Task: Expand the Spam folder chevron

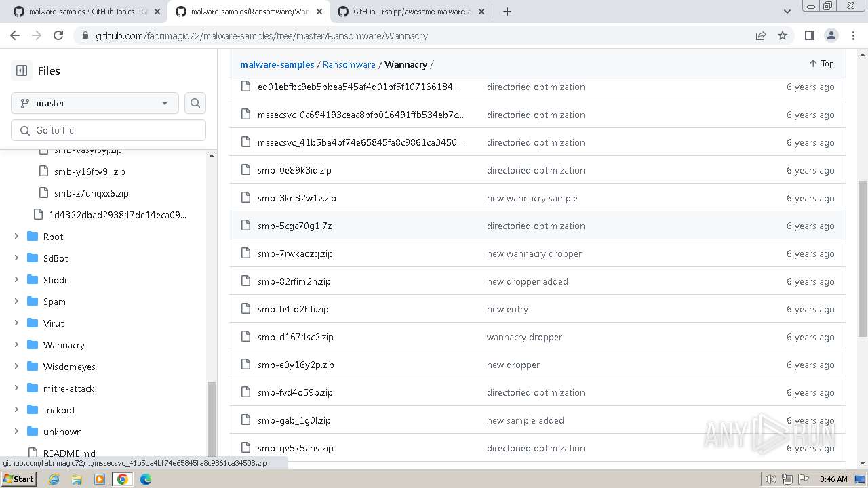Action: click(x=16, y=302)
